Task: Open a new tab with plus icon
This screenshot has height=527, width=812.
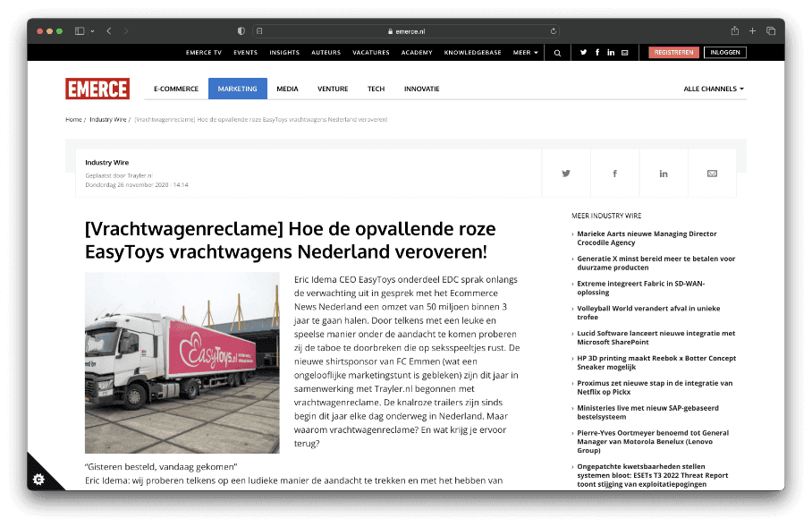Action: click(x=752, y=31)
